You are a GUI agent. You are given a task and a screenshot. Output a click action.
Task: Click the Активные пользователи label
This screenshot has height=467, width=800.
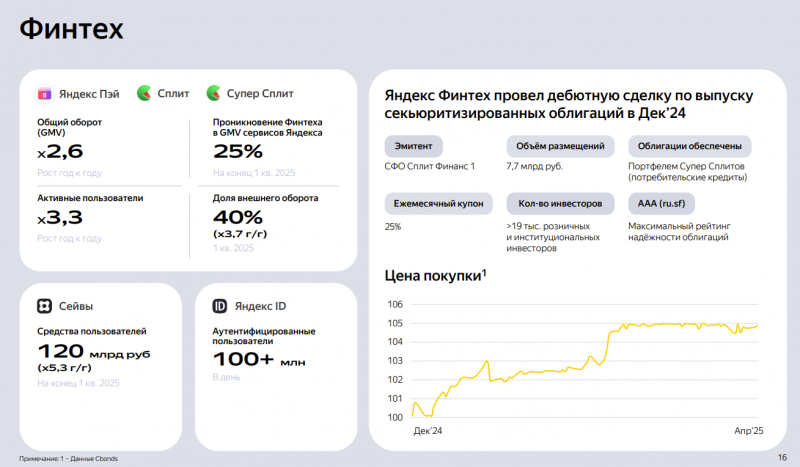90,198
